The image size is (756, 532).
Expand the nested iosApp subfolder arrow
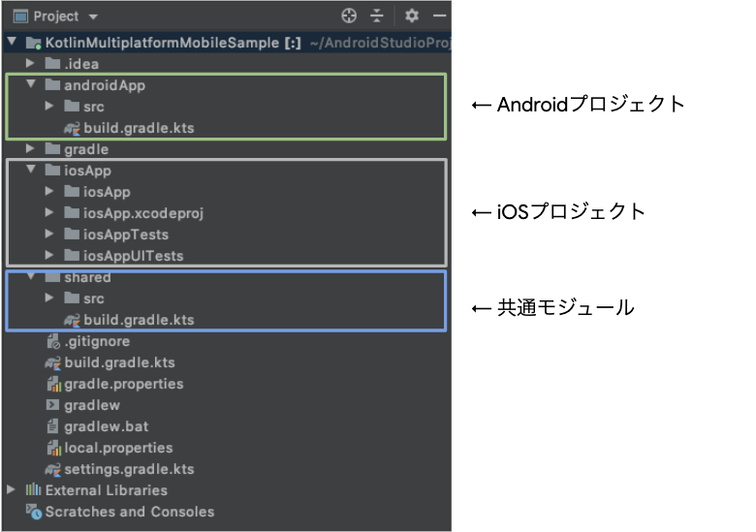(x=49, y=191)
